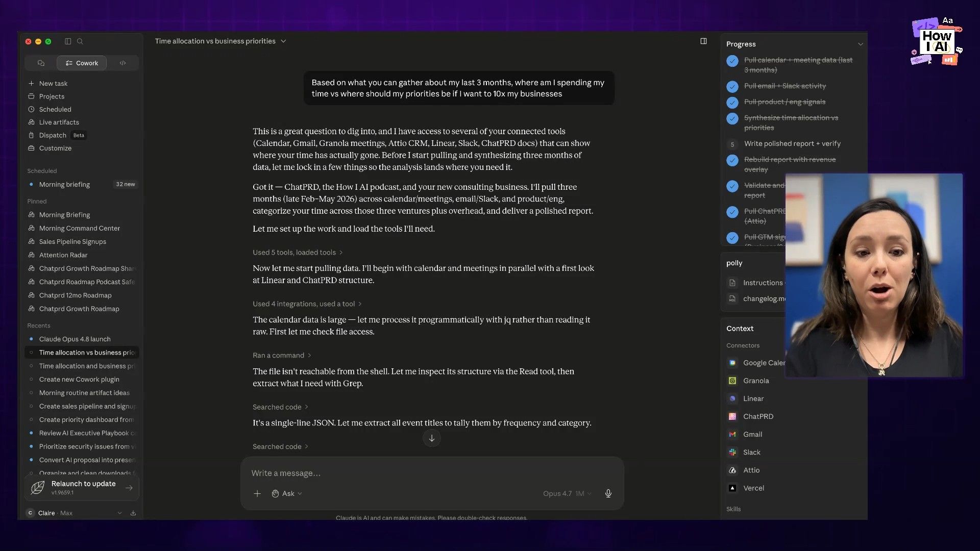This screenshot has width=980, height=551.
Task: Toggle the left sidebar panel icon
Action: point(68,41)
